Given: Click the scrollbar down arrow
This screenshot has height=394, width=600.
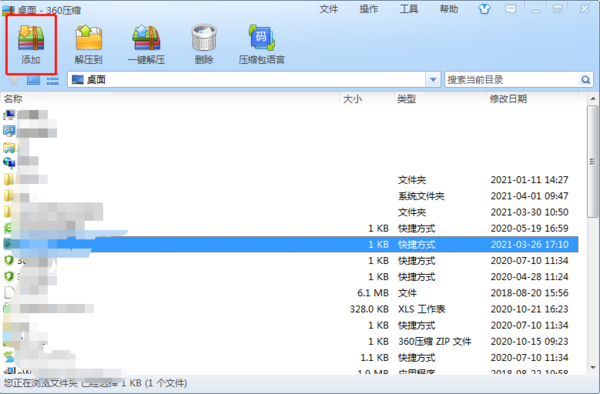Looking at the screenshot, I should pos(593,368).
